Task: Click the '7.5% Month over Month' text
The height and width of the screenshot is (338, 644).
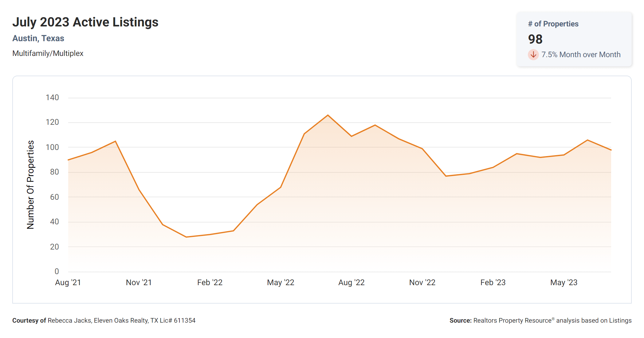Action: (x=581, y=55)
